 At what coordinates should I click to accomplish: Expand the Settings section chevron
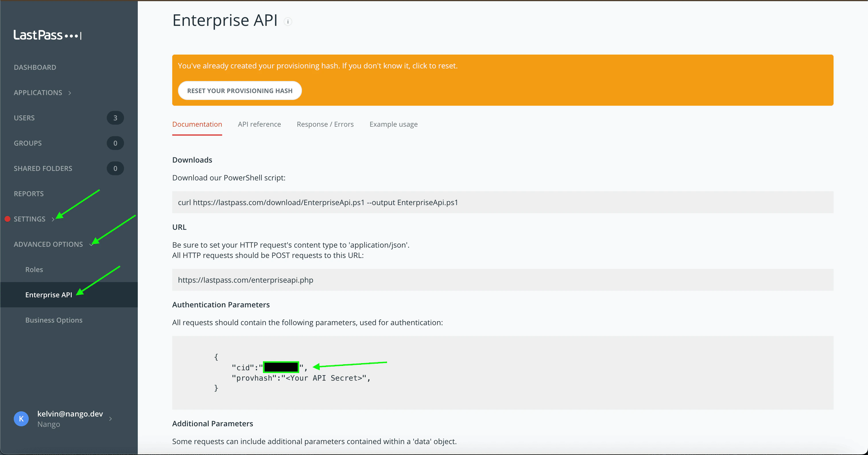click(x=53, y=219)
